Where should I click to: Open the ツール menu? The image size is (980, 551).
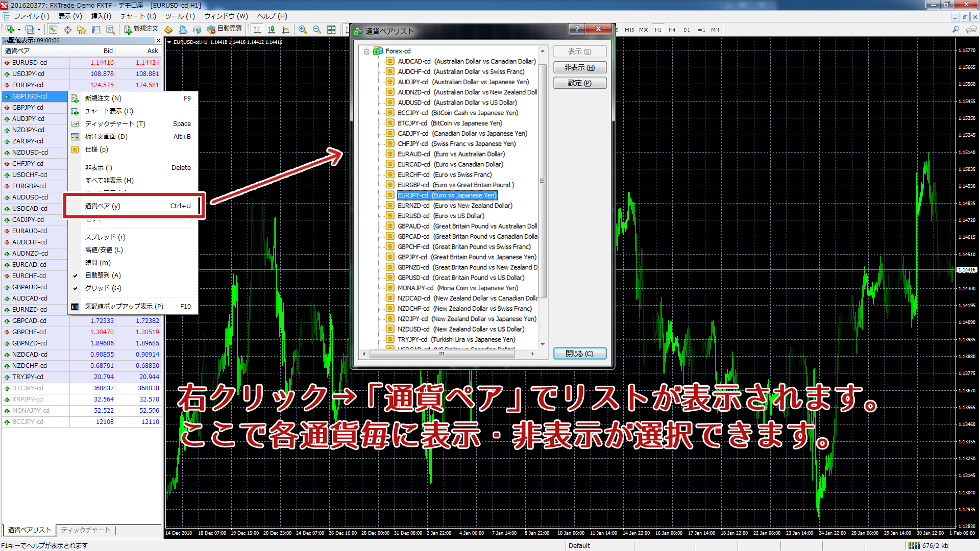tap(180, 16)
